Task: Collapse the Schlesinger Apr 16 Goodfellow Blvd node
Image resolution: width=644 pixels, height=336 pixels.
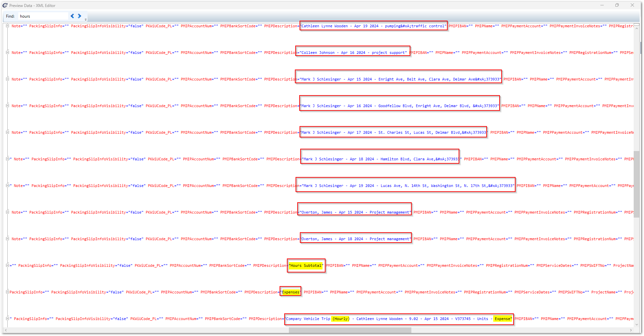Action: [7, 106]
